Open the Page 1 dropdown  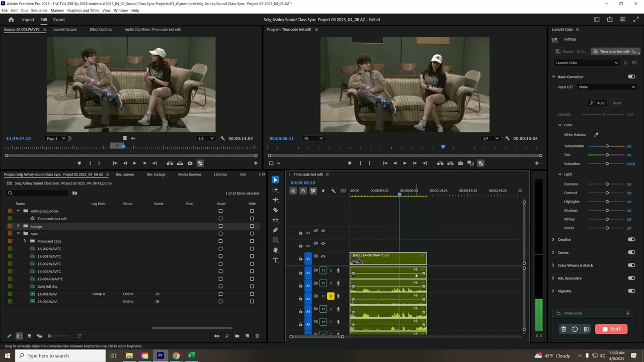point(56,138)
